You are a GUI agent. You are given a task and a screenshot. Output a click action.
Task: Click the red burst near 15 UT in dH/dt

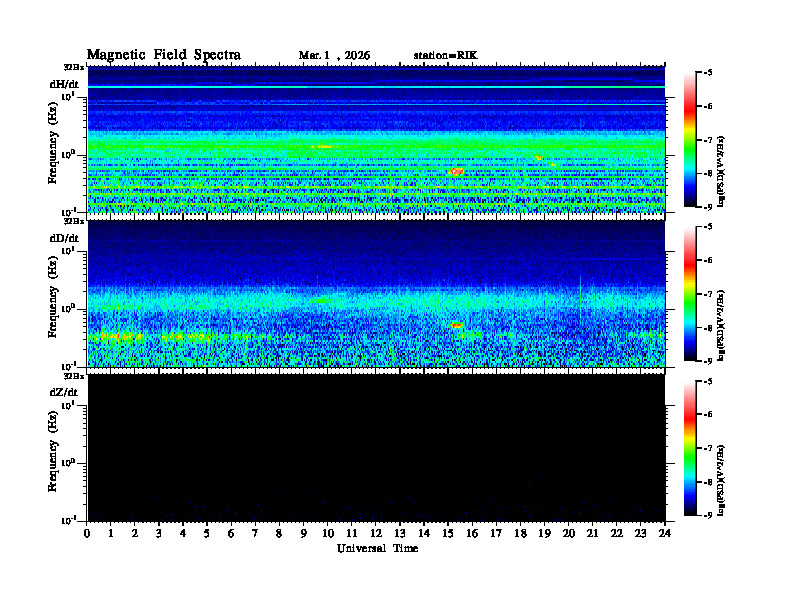point(457,172)
